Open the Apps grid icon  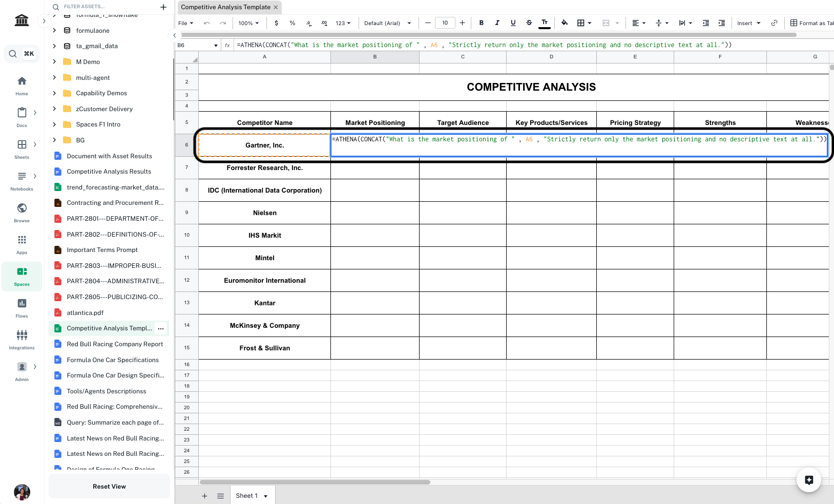(22, 240)
